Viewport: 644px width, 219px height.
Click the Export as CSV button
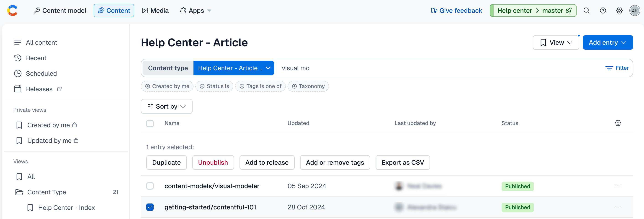coord(403,162)
